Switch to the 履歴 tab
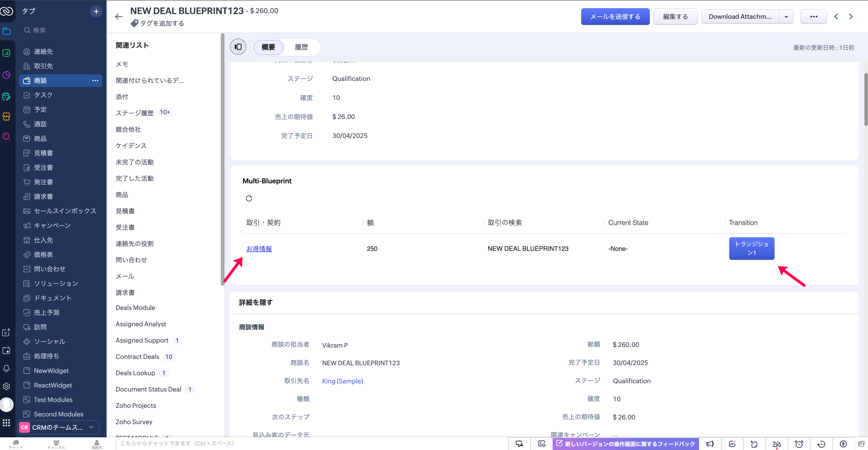 point(301,47)
